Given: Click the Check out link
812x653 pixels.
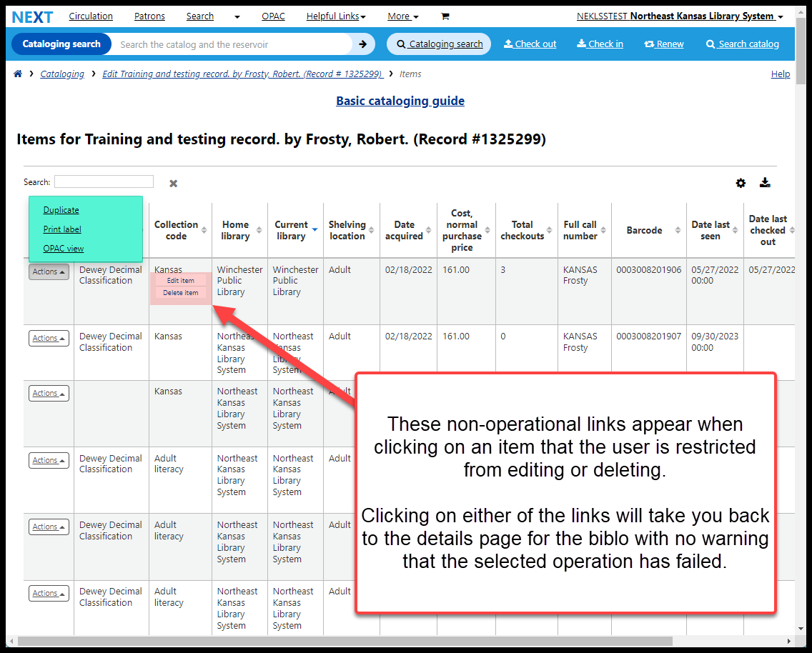Looking at the screenshot, I should click(530, 44).
